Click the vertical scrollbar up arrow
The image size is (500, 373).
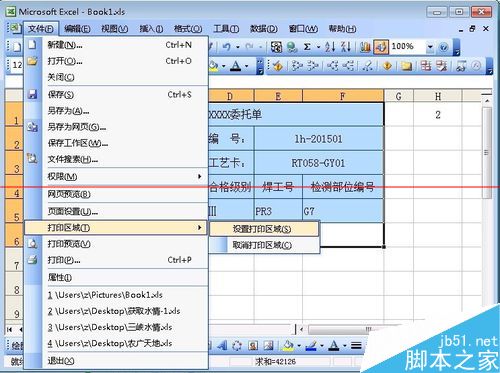pyautogui.click(x=487, y=100)
